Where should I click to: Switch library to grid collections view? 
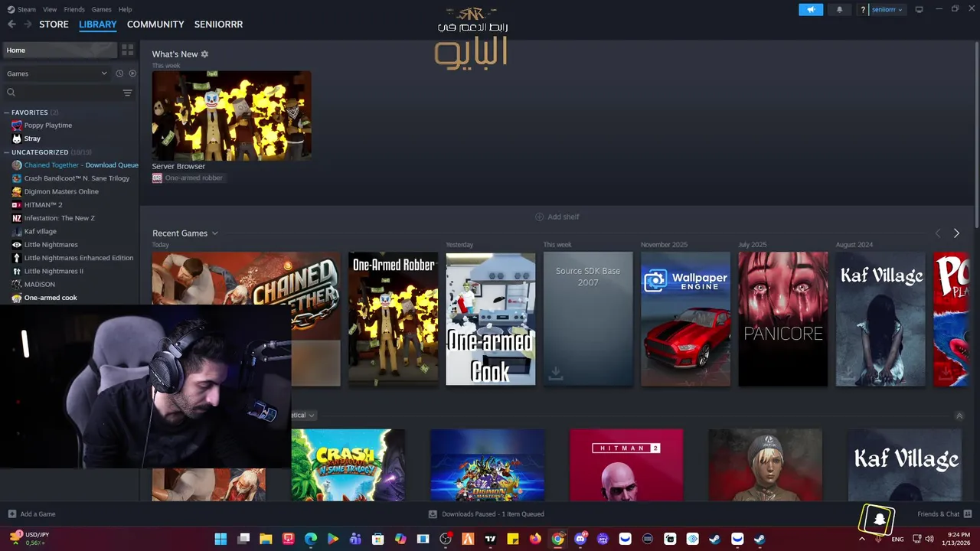(x=127, y=50)
